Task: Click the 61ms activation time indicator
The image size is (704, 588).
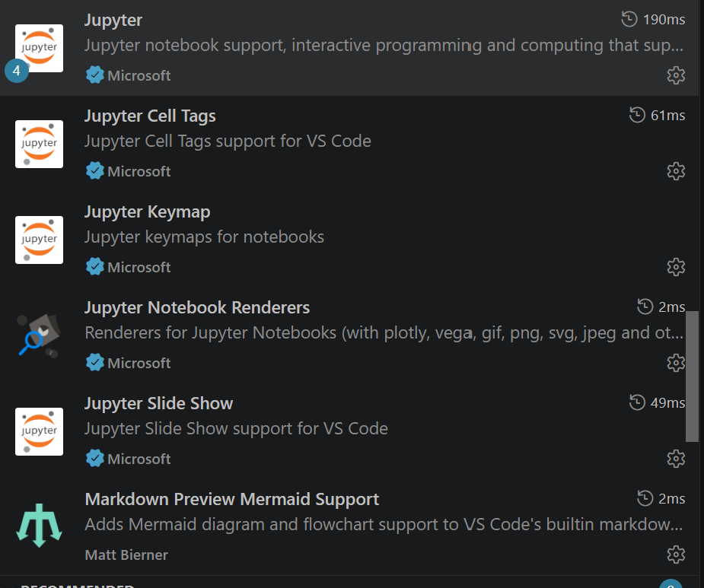Action: (x=658, y=116)
